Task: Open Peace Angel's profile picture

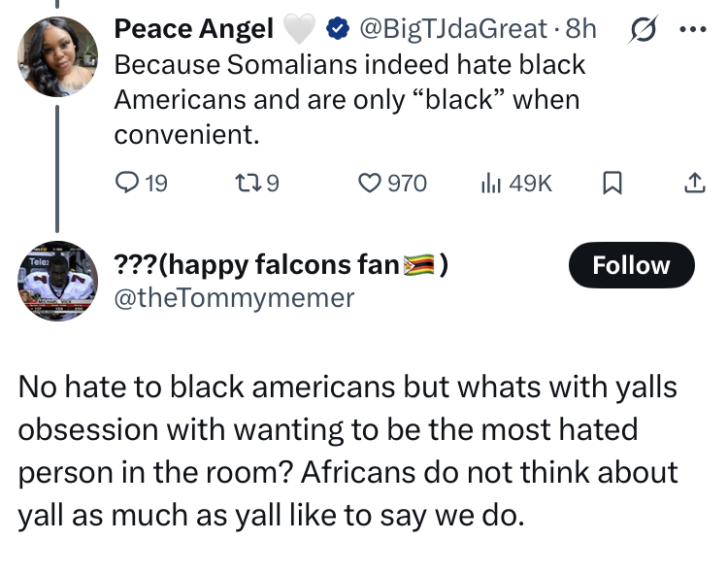Action: (x=57, y=56)
